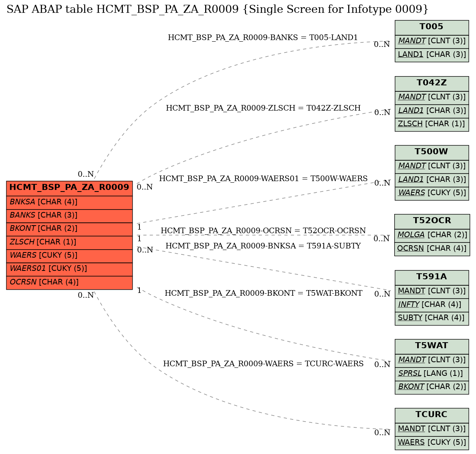Select the ZLSCH [CHAR (1)] field in main table
476x454 pixels.
point(69,243)
